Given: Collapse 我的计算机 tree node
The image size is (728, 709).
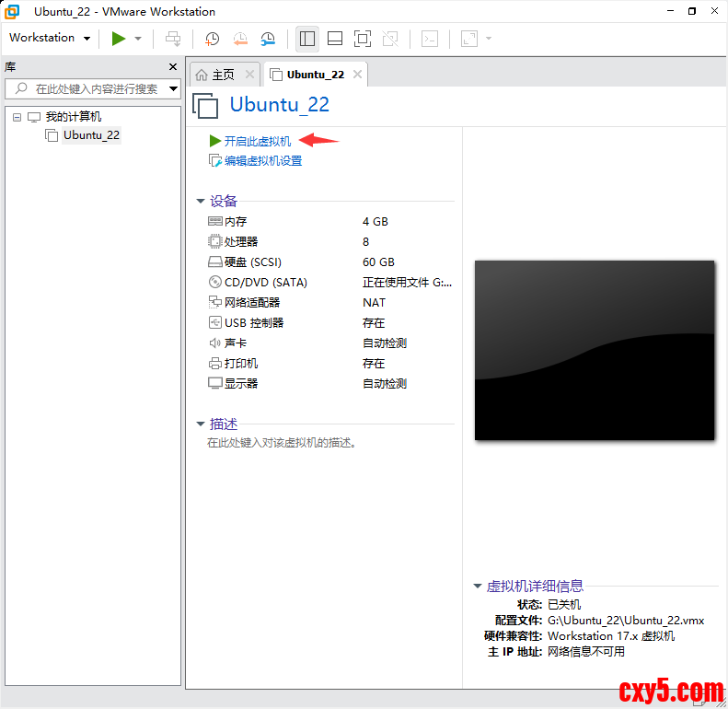Looking at the screenshot, I should (17, 118).
